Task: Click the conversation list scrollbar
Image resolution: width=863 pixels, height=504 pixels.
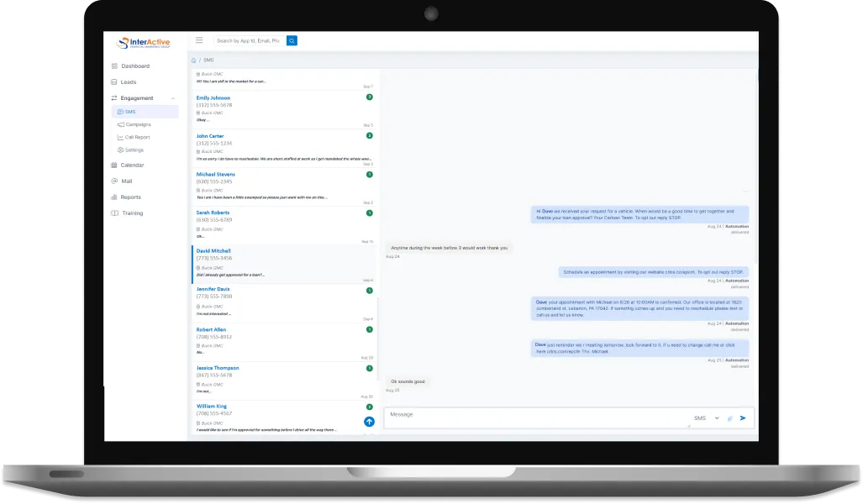Action: click(x=377, y=339)
